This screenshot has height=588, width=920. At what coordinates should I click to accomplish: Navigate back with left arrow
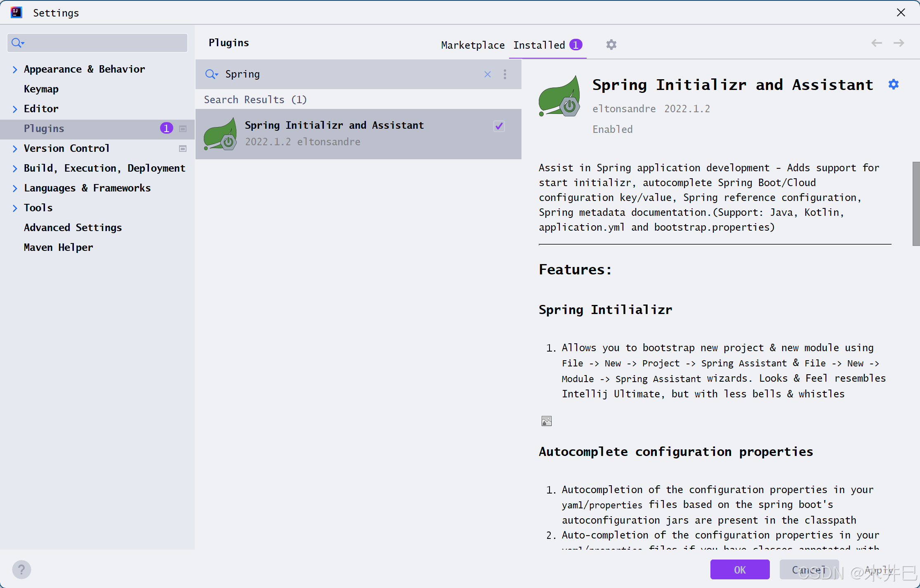pos(877,43)
